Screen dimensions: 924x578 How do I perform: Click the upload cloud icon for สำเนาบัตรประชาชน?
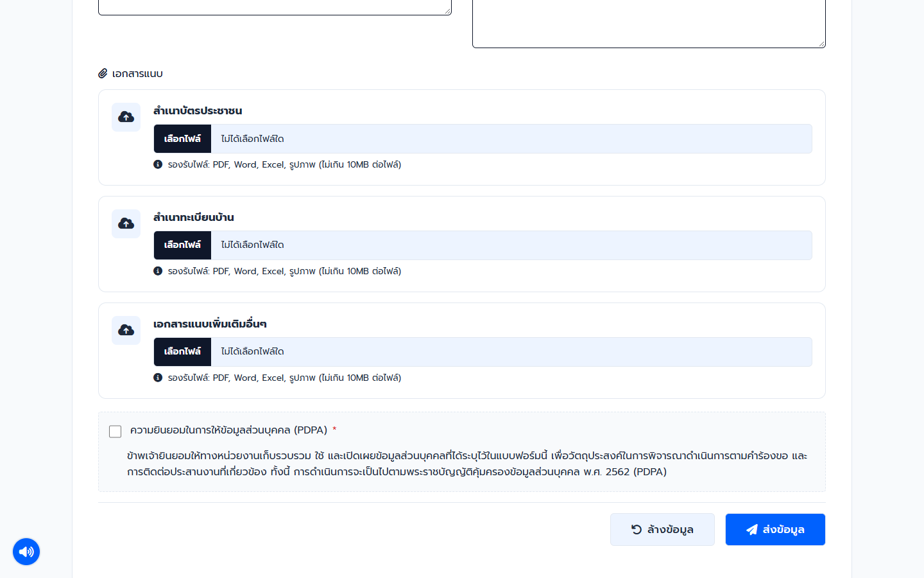pyautogui.click(x=126, y=117)
